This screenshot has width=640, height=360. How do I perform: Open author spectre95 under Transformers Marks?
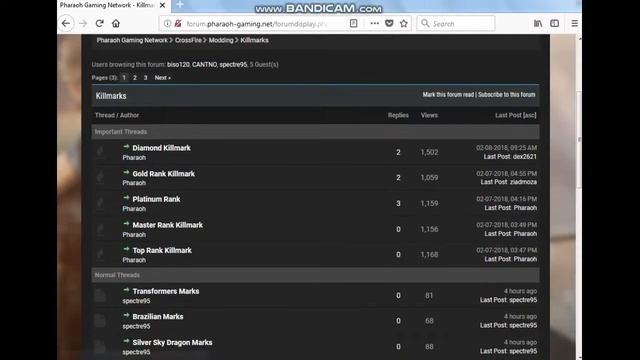point(136,301)
